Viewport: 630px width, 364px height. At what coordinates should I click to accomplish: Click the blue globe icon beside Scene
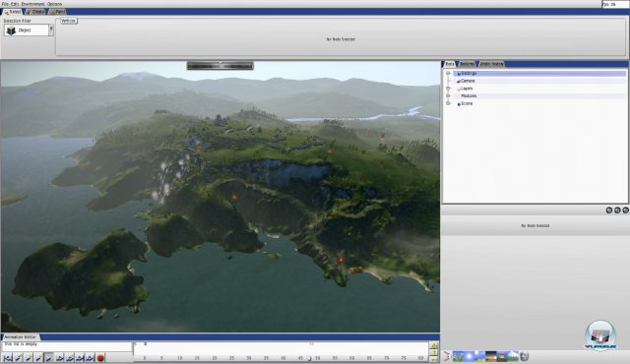coord(459,104)
